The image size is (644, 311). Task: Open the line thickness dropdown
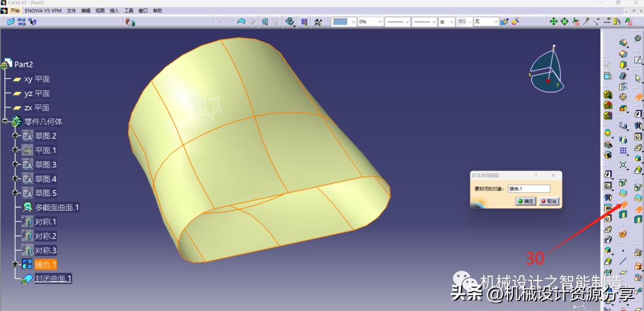click(x=407, y=21)
